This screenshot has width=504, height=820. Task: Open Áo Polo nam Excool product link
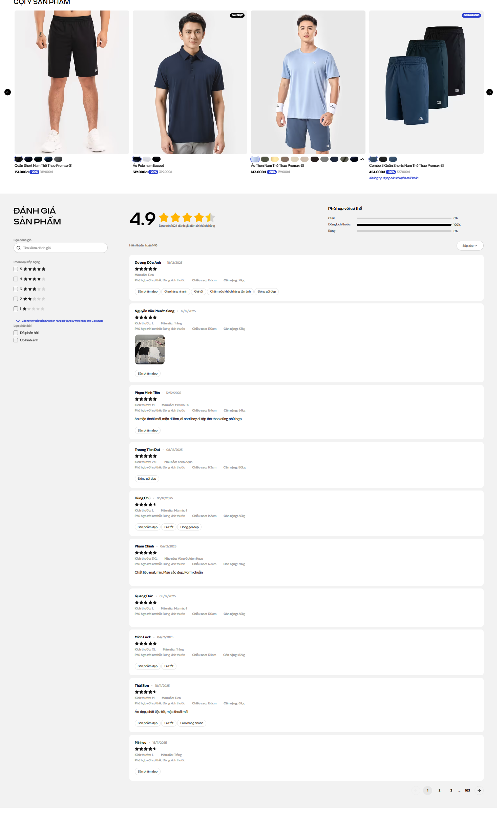point(148,166)
